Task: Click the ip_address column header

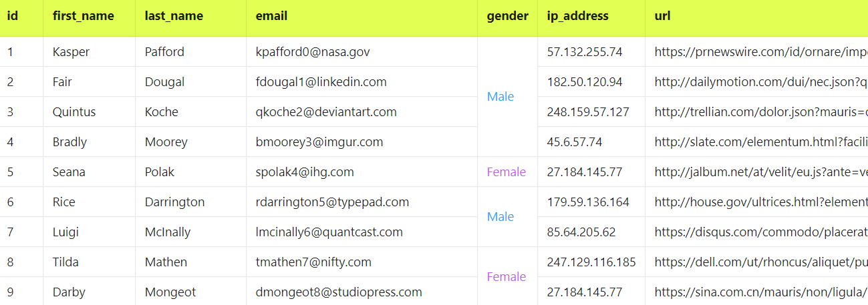Action: [x=591, y=18]
